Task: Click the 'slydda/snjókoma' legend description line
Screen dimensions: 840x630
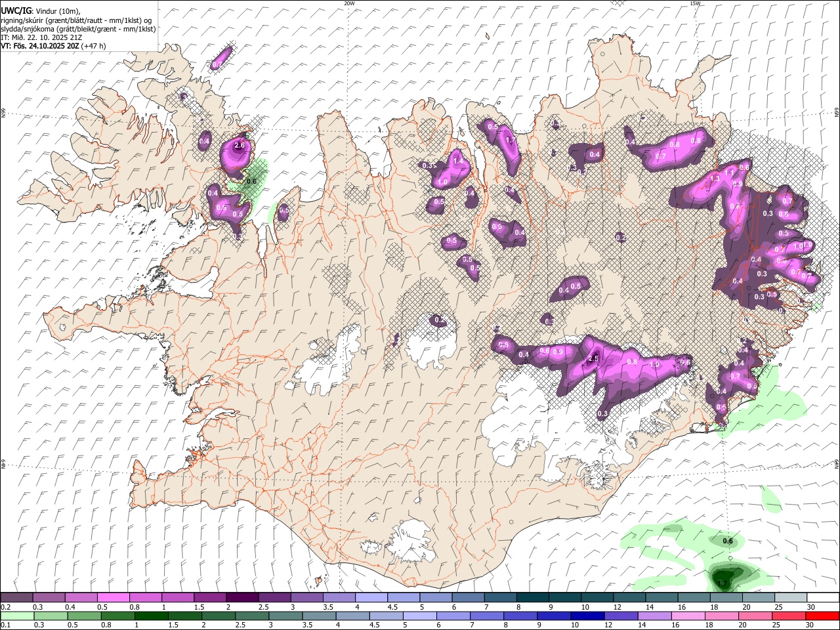Action: point(78,29)
